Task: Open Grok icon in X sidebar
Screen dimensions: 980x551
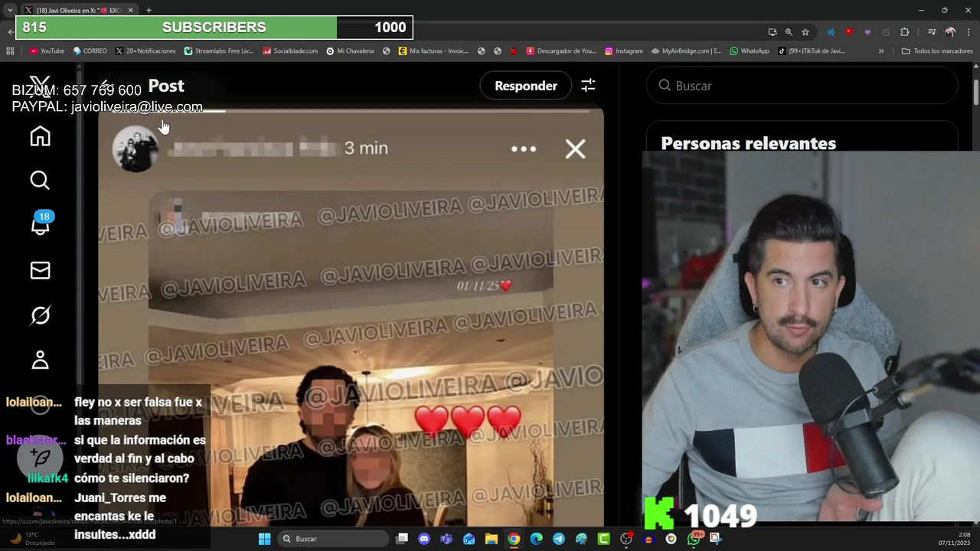Action: (40, 315)
